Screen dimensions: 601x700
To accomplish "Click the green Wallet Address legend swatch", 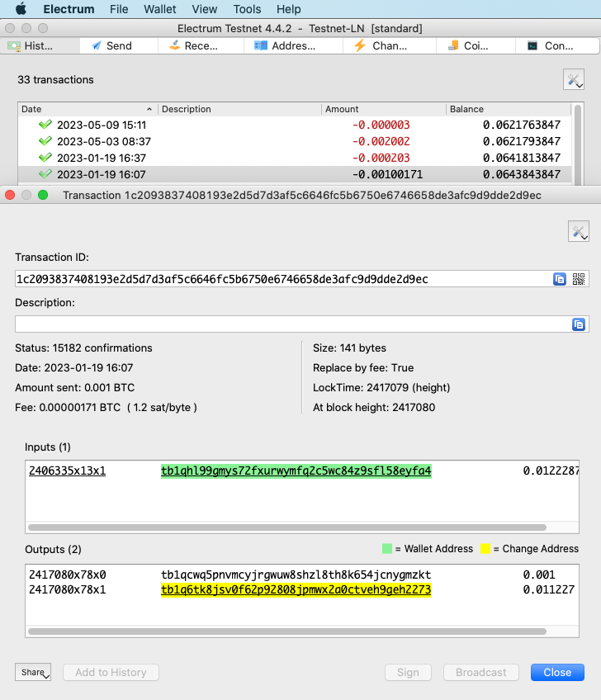I will click(x=387, y=549).
